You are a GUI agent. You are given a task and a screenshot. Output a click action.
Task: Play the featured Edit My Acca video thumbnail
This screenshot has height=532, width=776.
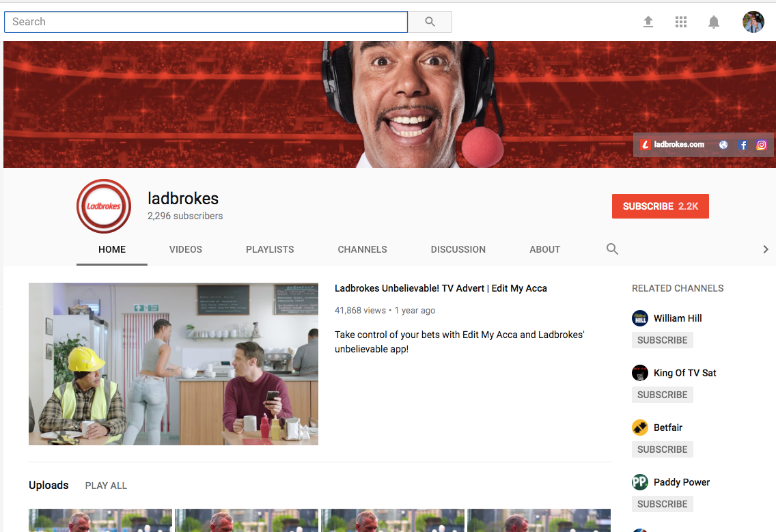coord(174,364)
